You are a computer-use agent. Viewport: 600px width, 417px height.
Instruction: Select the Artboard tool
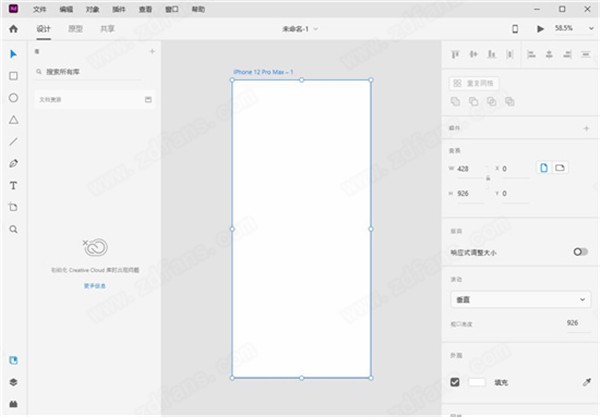click(13, 207)
